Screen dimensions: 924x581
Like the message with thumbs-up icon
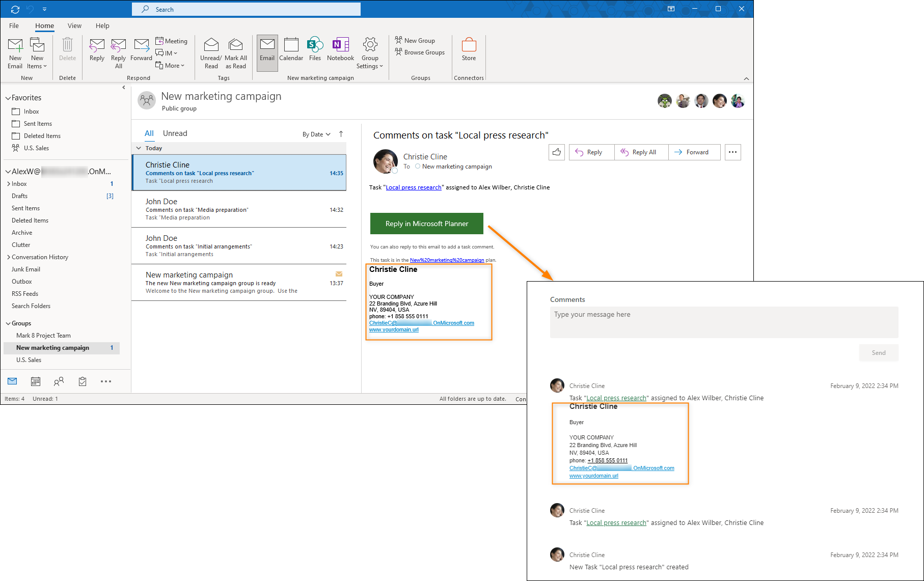(557, 152)
